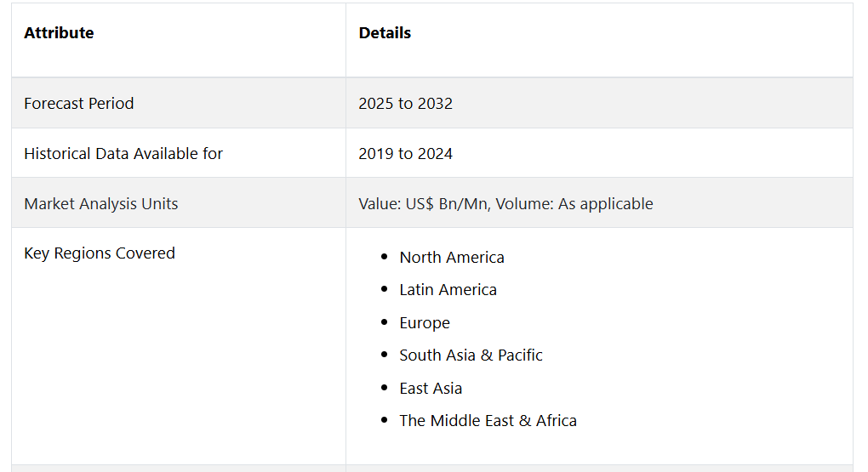Click the 2019 to 2024 value
This screenshot has height=472, width=868.
pos(405,153)
